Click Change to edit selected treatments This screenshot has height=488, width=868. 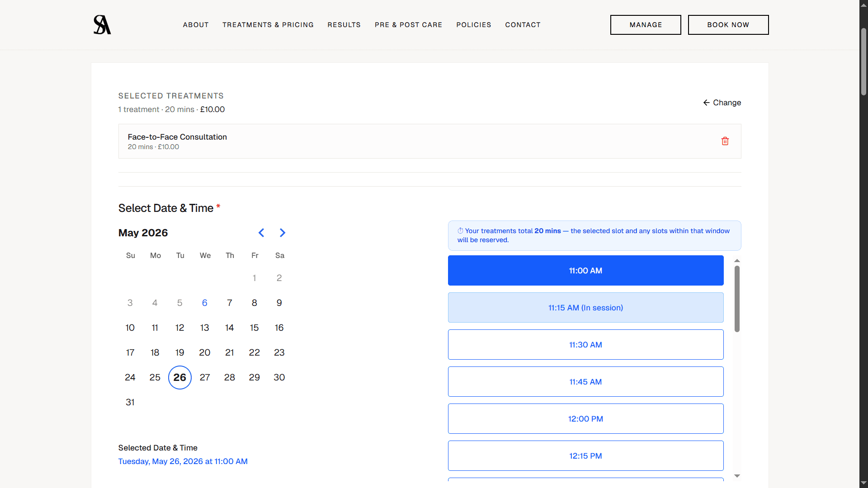pyautogui.click(x=722, y=103)
